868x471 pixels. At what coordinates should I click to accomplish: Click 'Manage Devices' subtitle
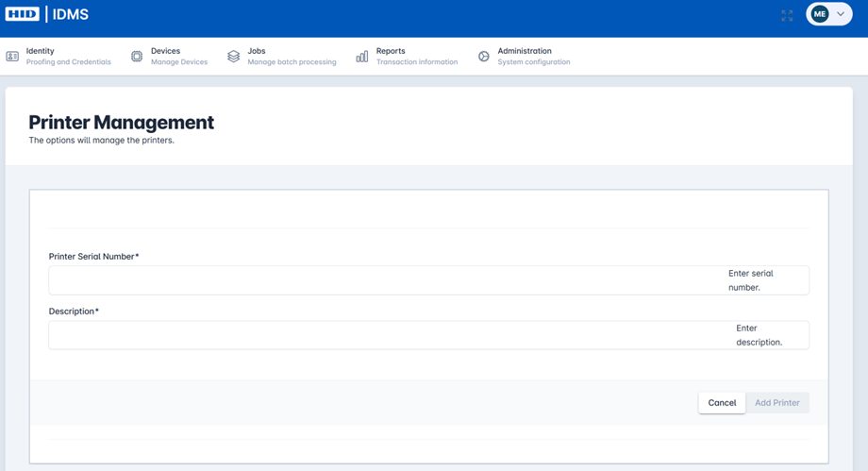click(x=179, y=62)
